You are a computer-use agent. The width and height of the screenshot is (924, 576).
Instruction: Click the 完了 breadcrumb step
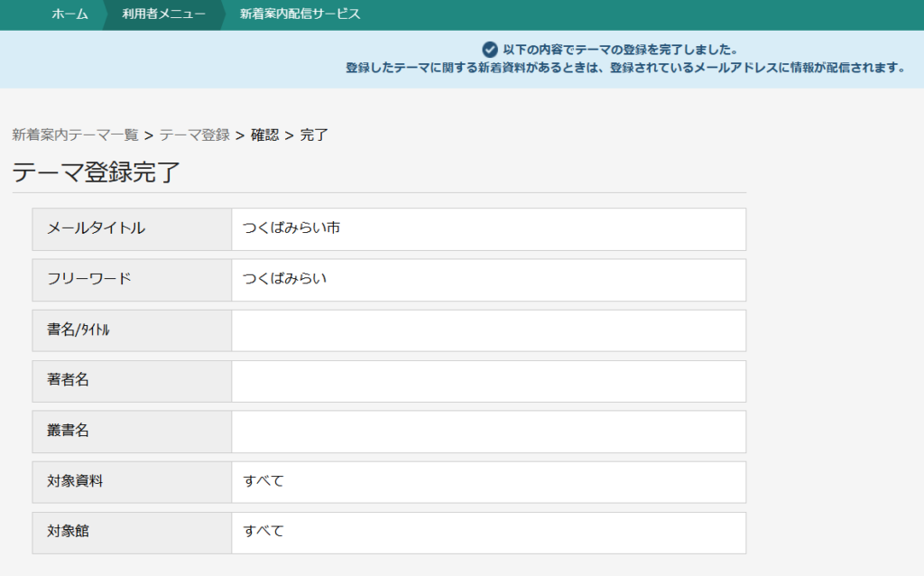(313, 135)
